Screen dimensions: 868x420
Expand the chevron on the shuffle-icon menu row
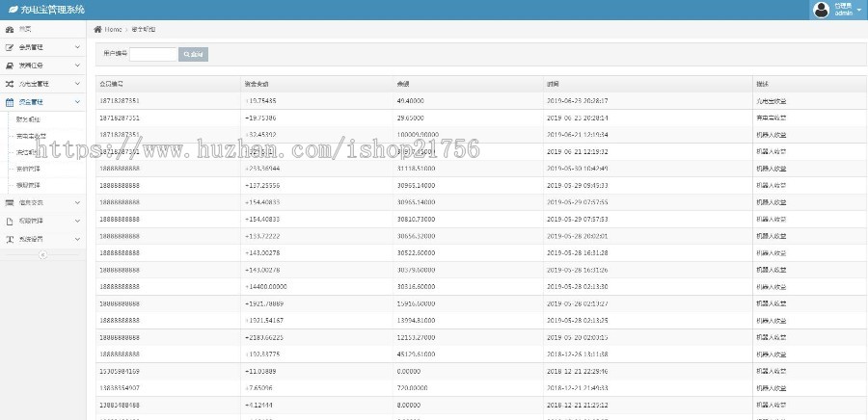[77, 84]
